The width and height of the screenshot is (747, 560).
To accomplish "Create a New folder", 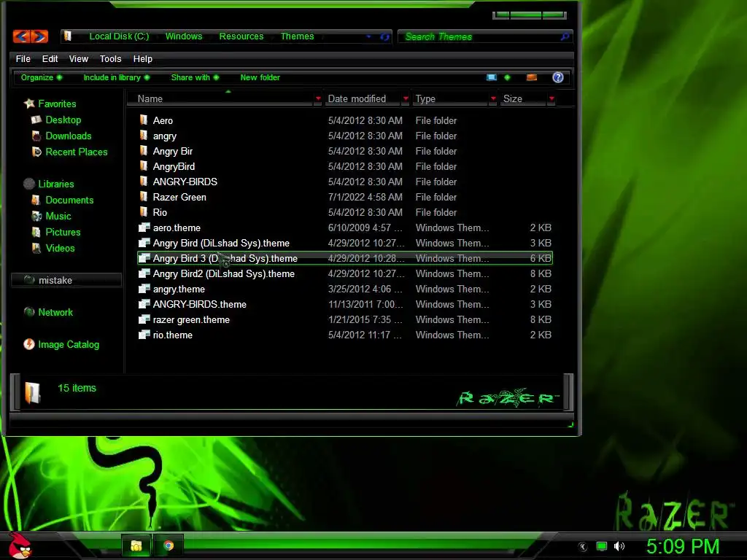I will [x=260, y=77].
